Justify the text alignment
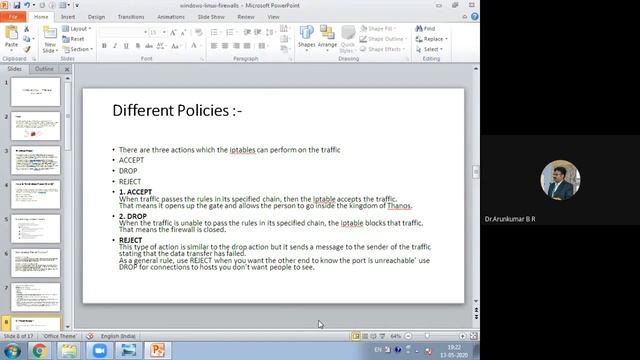 [247, 46]
